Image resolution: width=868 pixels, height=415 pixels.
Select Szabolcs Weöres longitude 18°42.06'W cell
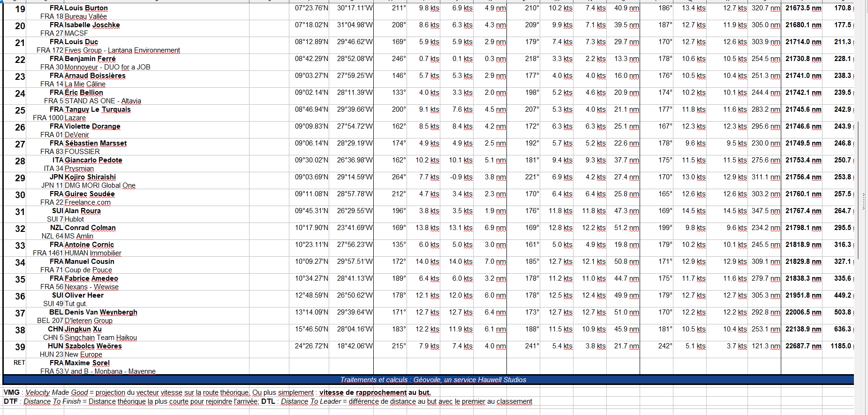tap(355, 346)
